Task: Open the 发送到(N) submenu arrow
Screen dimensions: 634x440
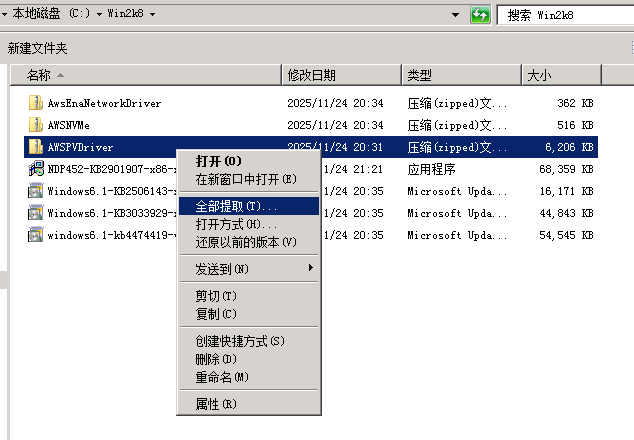Action: (x=311, y=268)
